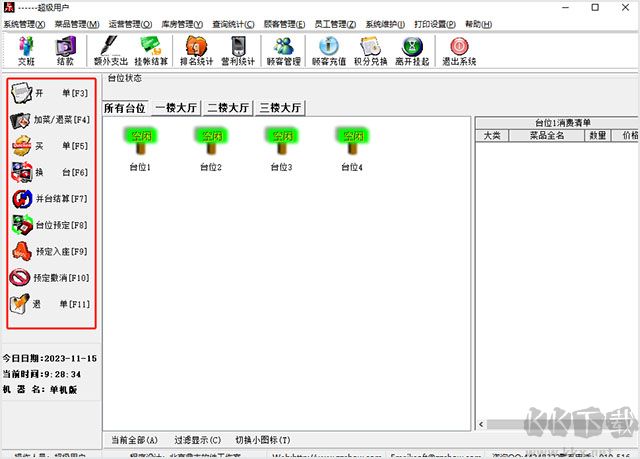
Task: Click the 当前全部(A) button
Action: tap(134, 440)
